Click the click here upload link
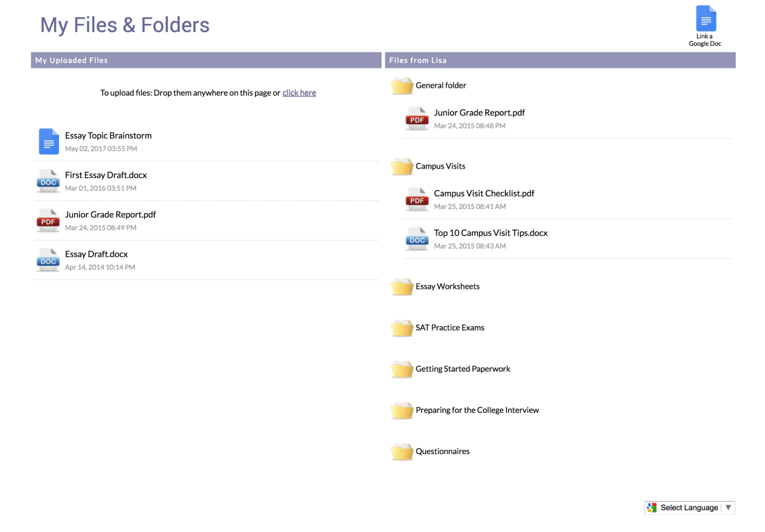765x532 pixels. pos(299,93)
